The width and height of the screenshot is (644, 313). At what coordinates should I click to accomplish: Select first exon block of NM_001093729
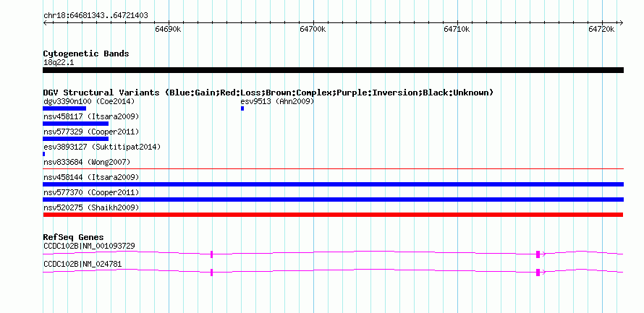[x=211, y=254]
